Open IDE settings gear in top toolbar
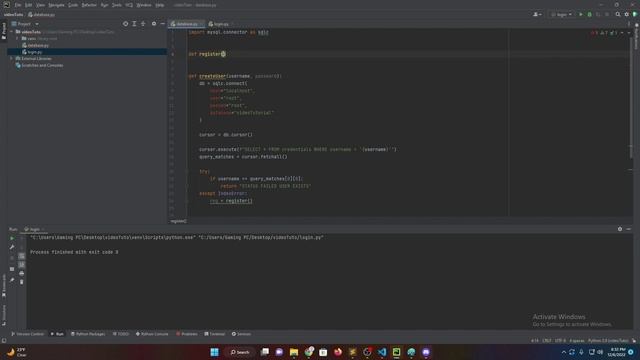This screenshot has height=360, width=640. pos(627,14)
